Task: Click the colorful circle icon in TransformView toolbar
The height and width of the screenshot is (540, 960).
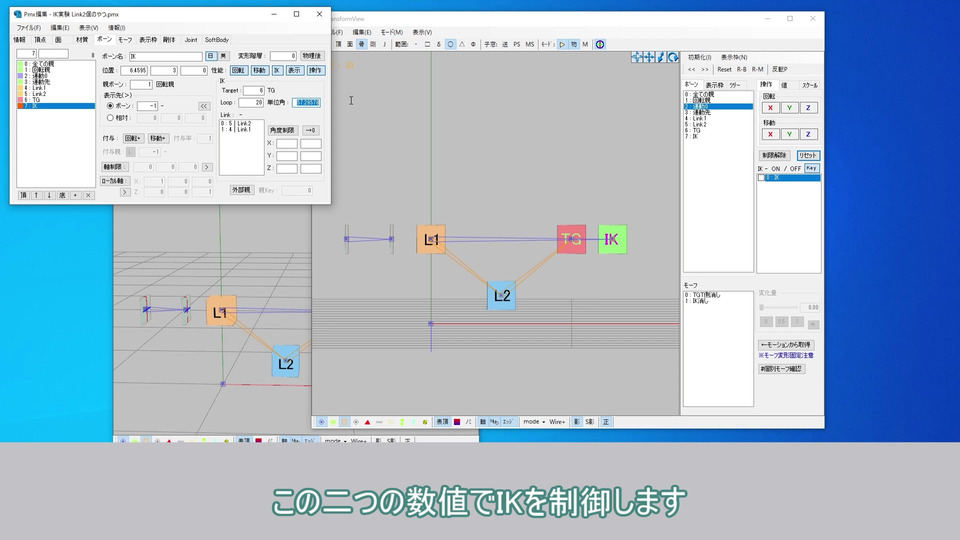Action: (x=600, y=44)
